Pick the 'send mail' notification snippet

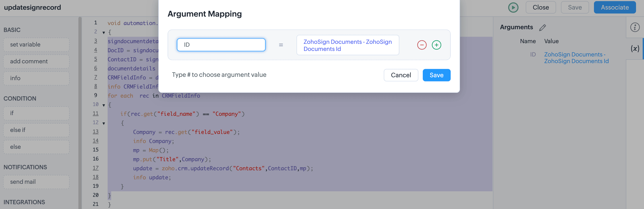(36, 182)
